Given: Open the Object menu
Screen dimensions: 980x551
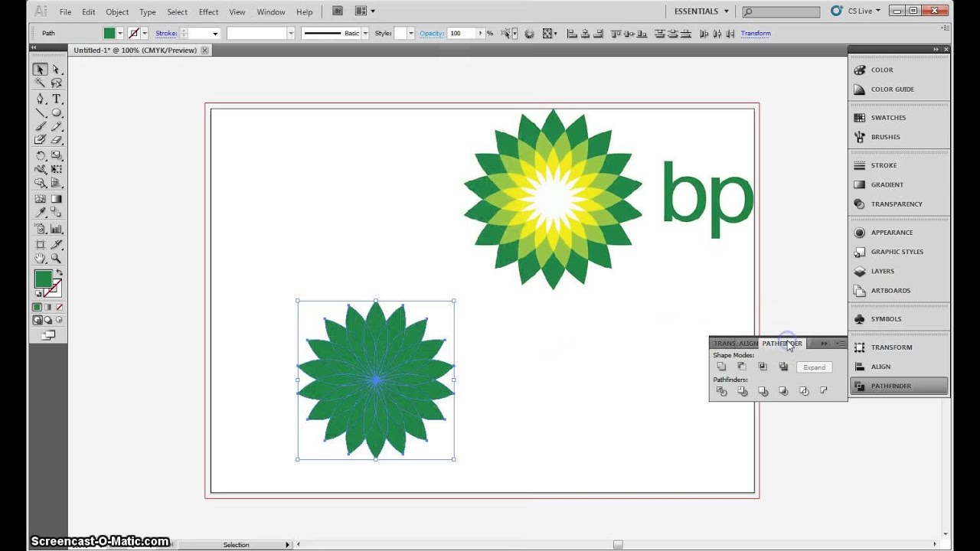Looking at the screenshot, I should 117,11.
